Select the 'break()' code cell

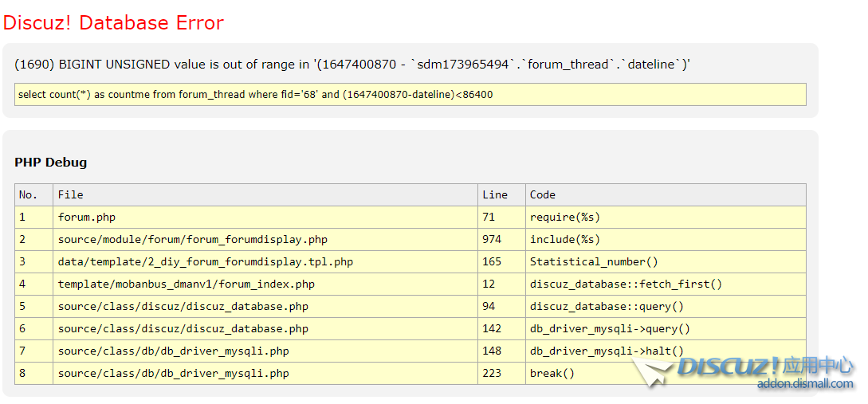pos(666,374)
